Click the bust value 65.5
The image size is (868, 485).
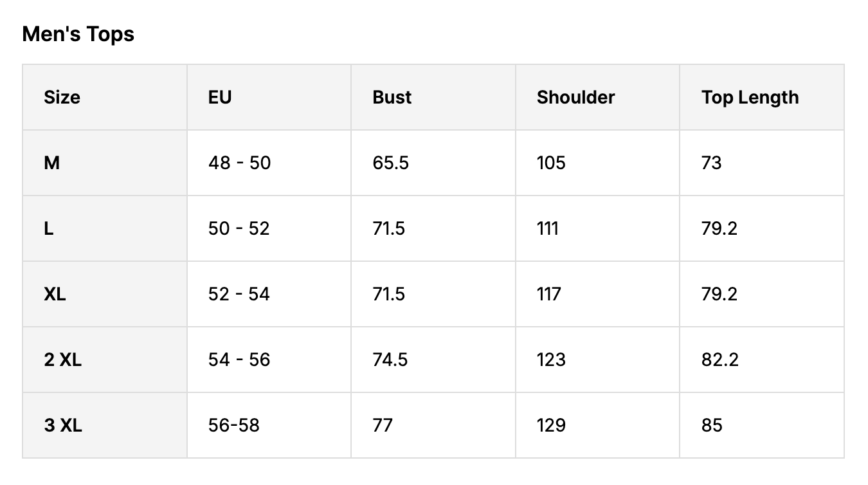tap(390, 163)
